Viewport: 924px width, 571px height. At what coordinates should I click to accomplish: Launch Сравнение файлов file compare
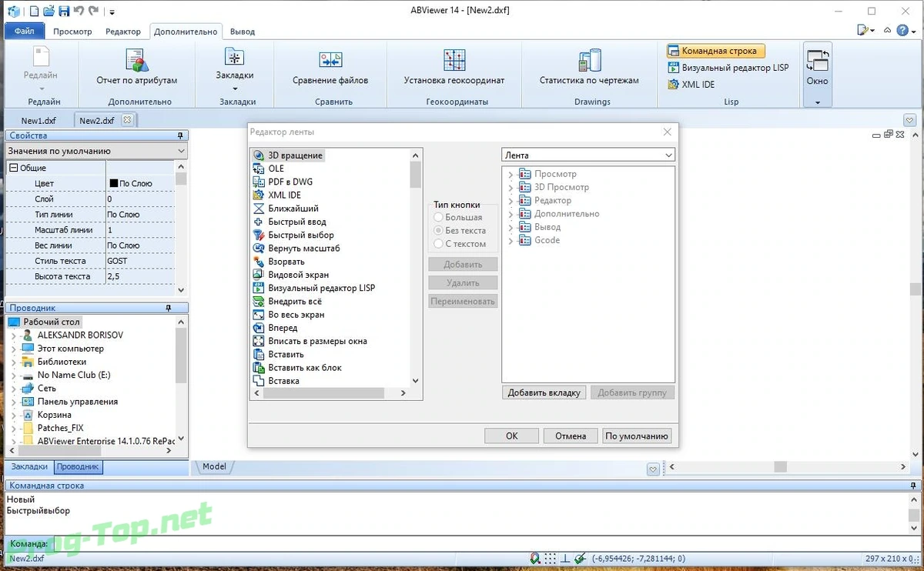tap(330, 67)
